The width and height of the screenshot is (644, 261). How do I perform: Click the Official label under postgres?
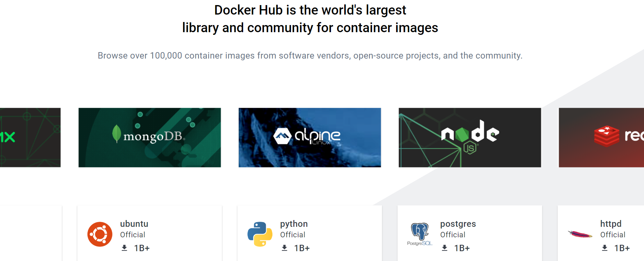[x=453, y=235]
